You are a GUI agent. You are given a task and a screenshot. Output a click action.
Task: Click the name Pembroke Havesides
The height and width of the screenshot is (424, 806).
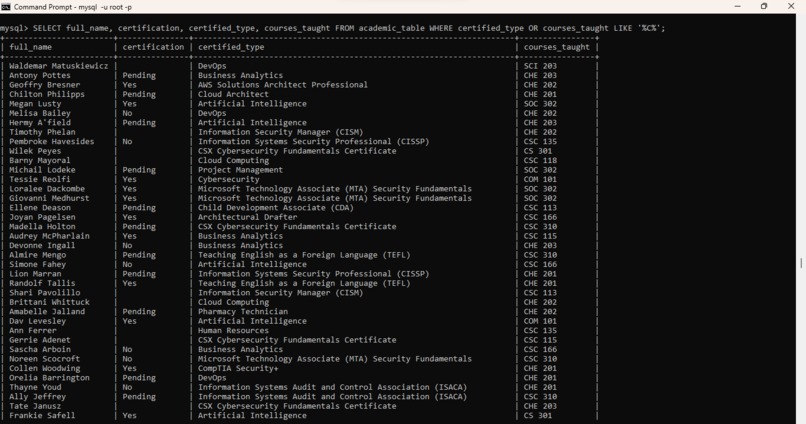(51, 141)
